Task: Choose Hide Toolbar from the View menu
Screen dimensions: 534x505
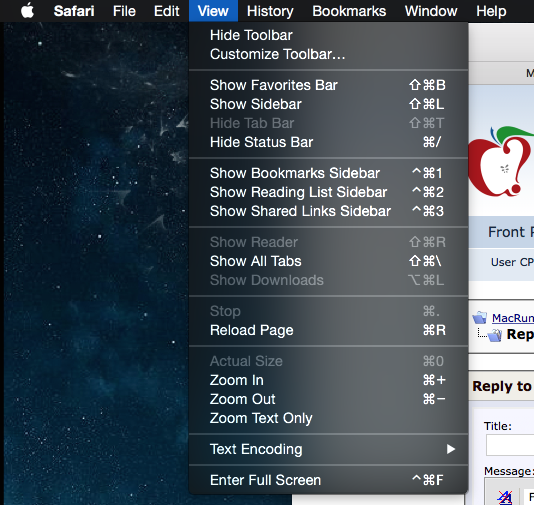Action: [328, 35]
